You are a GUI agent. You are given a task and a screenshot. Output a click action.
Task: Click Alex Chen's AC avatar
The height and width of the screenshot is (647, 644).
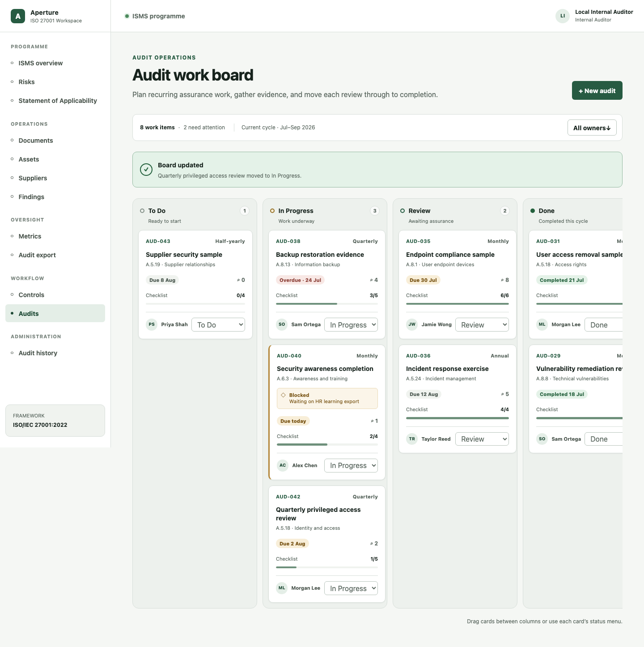coord(283,465)
